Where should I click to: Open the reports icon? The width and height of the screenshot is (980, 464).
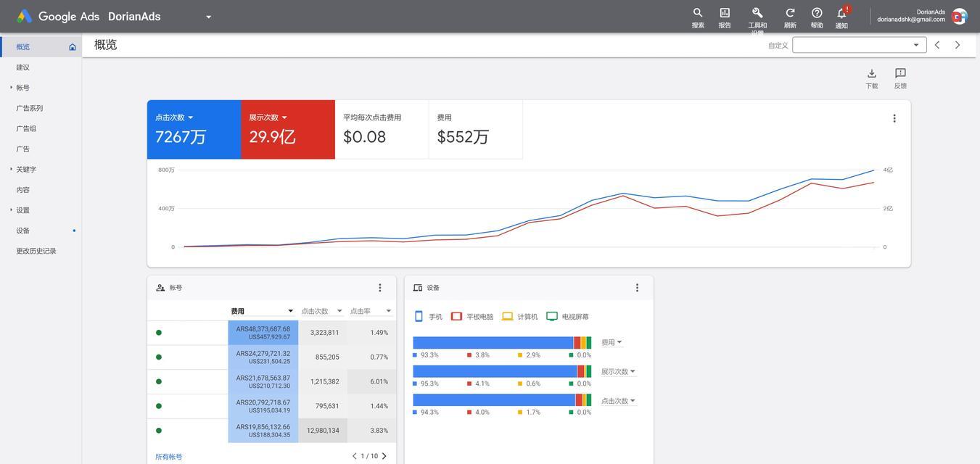tap(725, 13)
